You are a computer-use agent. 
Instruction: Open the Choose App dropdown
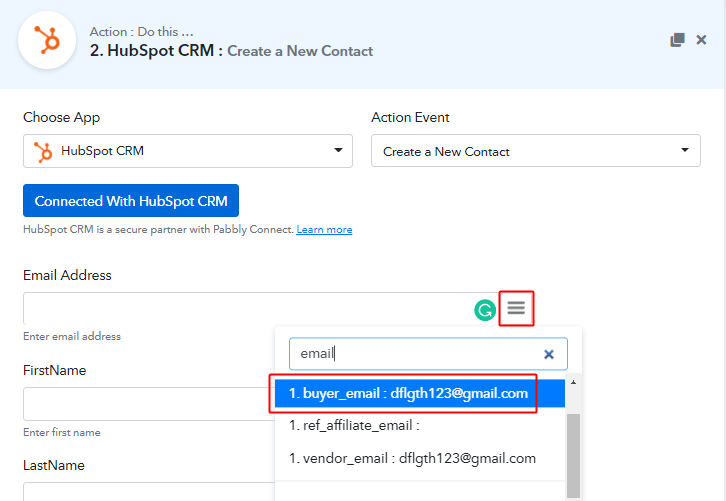point(188,151)
